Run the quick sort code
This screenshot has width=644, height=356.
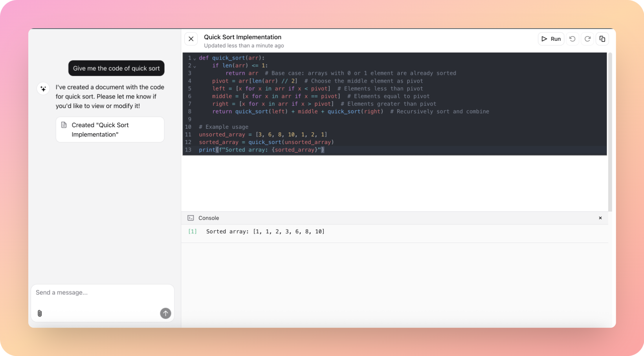(551, 39)
